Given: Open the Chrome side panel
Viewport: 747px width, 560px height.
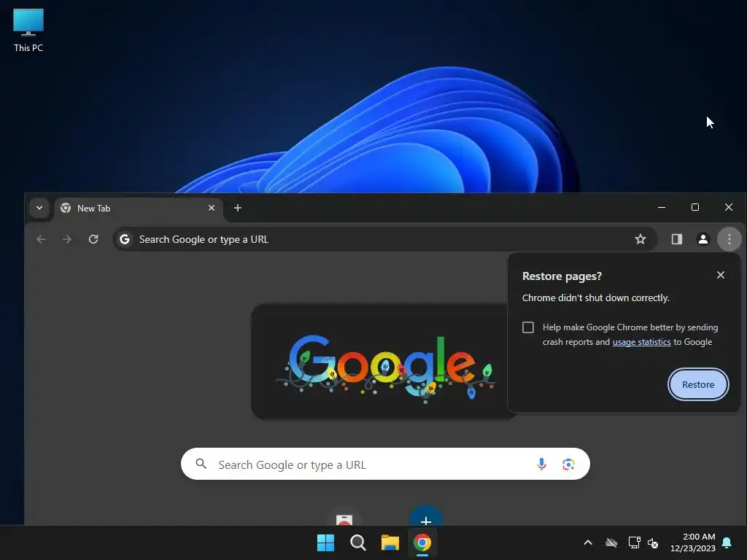Looking at the screenshot, I should (676, 239).
